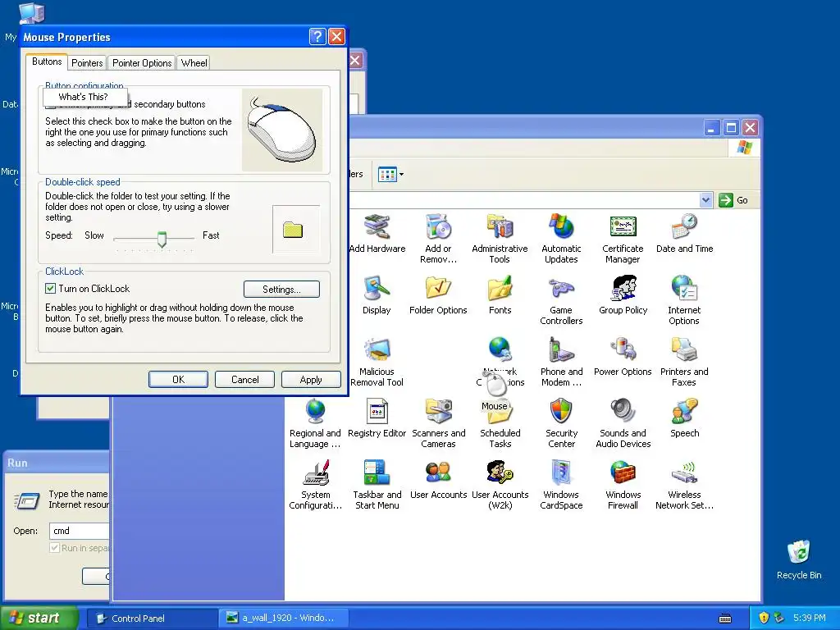Click the Start button
The height and width of the screenshot is (630, 840).
pyautogui.click(x=39, y=618)
